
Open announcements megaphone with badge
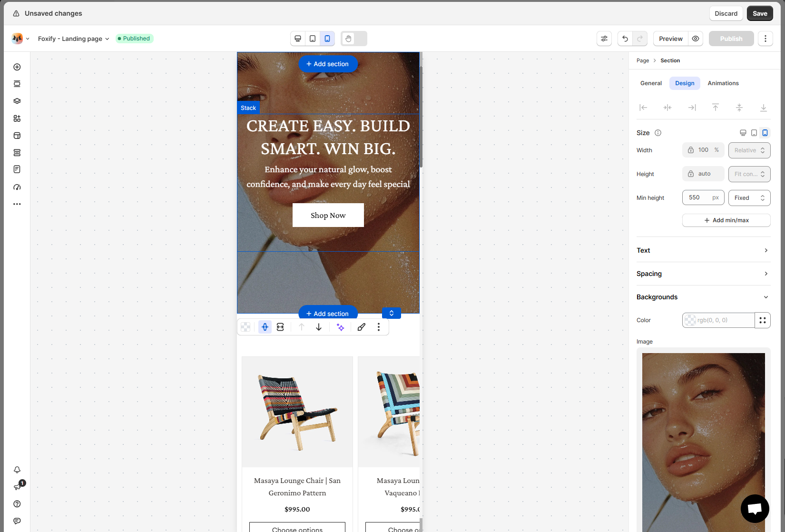point(18,486)
